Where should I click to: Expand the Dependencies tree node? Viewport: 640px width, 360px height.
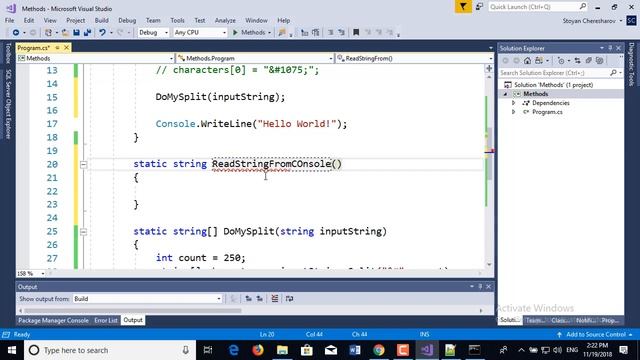tap(513, 103)
